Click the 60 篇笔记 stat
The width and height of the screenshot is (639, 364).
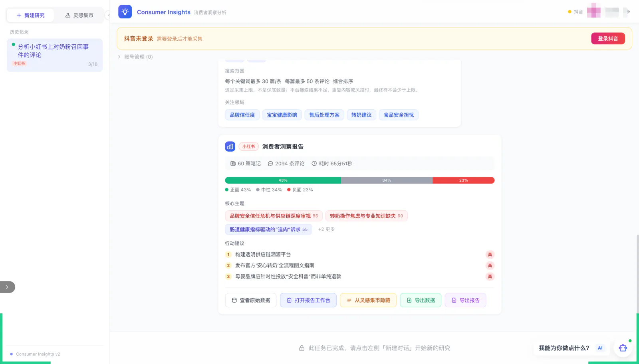click(x=246, y=164)
